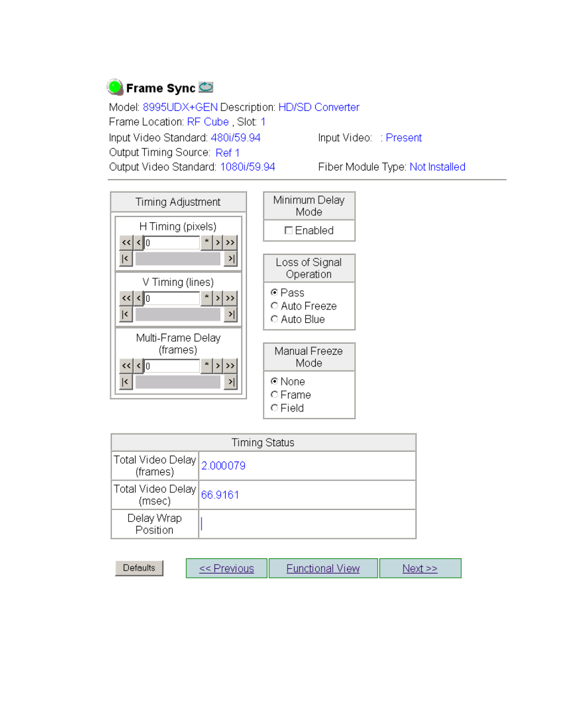562x728 pixels.
Task: Select Auto Blue radio option
Action: (x=275, y=319)
